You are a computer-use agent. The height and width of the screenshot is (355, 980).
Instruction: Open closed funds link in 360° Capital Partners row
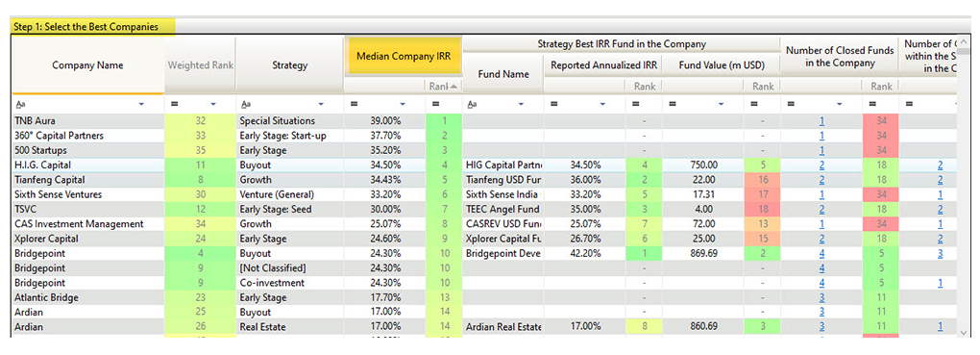821,136
